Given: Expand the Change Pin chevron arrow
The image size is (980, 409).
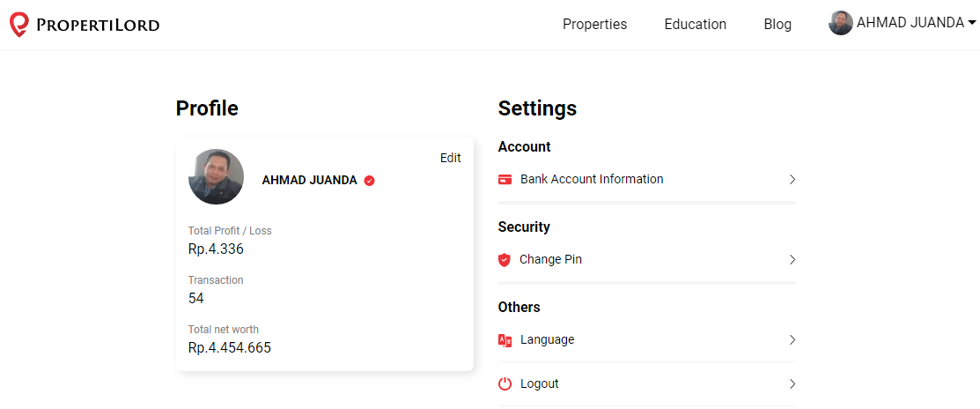Looking at the screenshot, I should tap(792, 259).
